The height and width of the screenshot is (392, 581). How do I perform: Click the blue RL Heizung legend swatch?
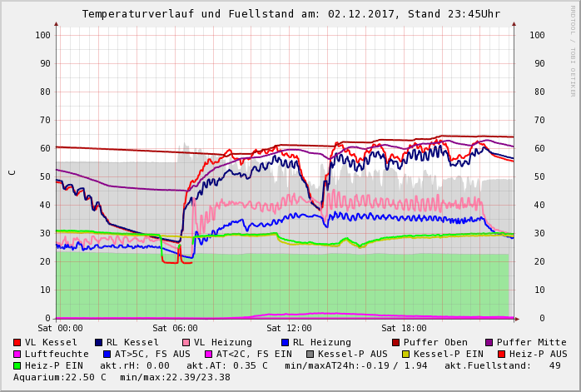pyautogui.click(x=285, y=342)
